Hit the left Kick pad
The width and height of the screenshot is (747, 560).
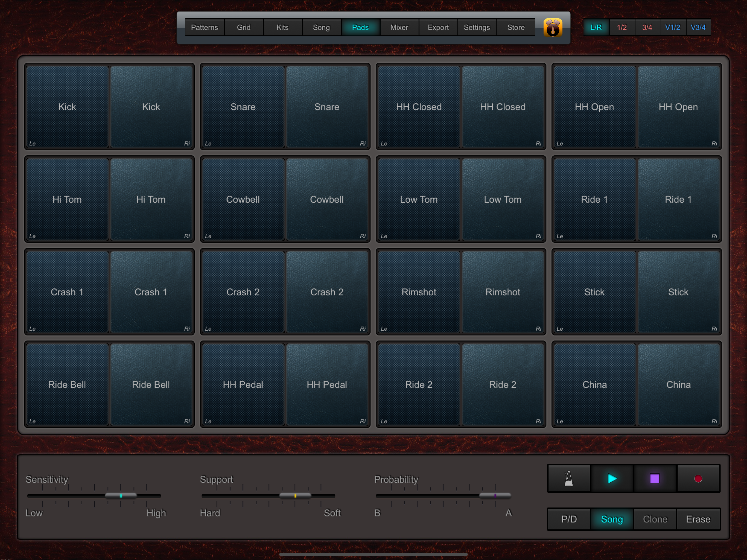(x=67, y=107)
